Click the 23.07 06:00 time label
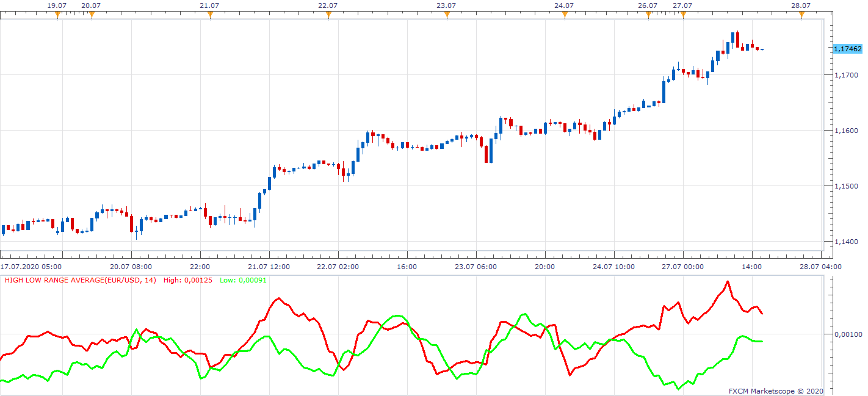The image size is (868, 396). [476, 267]
